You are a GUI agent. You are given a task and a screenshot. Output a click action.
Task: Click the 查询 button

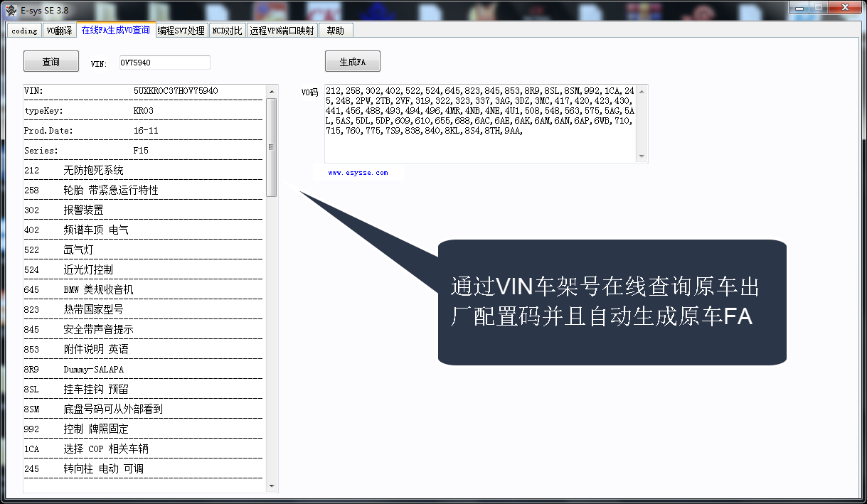(50, 62)
